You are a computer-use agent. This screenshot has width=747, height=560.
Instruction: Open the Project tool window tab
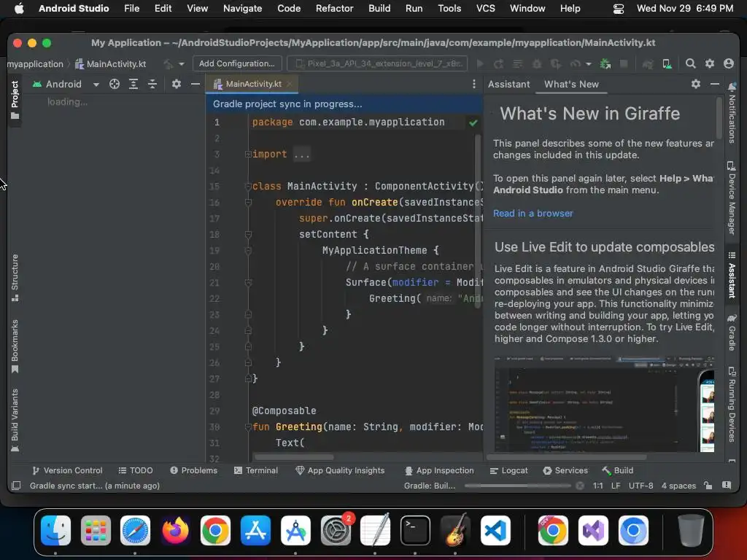coord(15,100)
